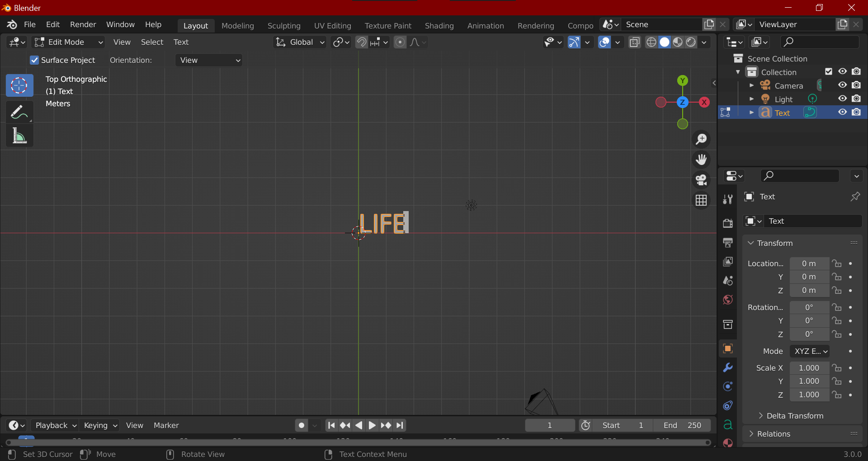Select the Annotate tool

coord(19,112)
